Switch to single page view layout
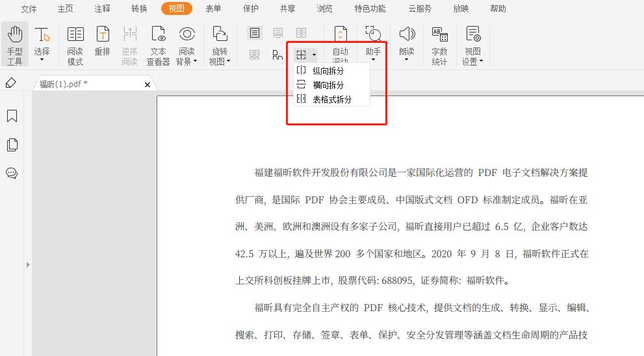The height and width of the screenshot is (356, 644). click(x=255, y=33)
